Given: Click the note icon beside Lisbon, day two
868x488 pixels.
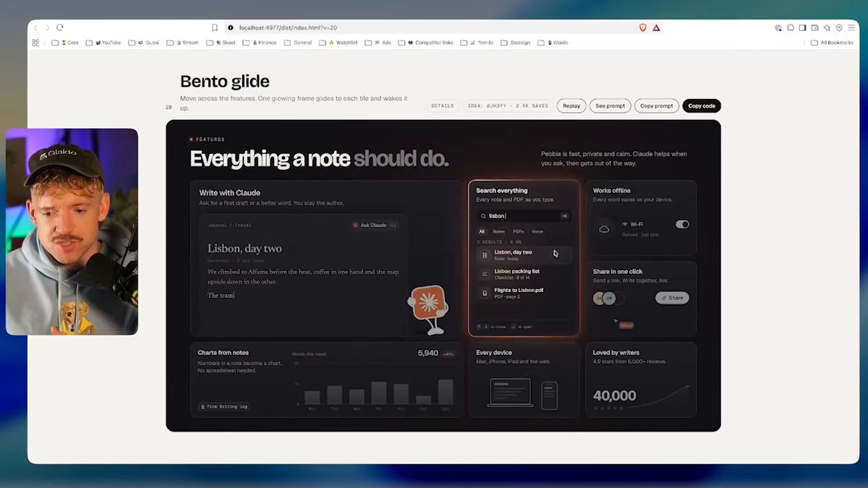Looking at the screenshot, I should [x=485, y=255].
